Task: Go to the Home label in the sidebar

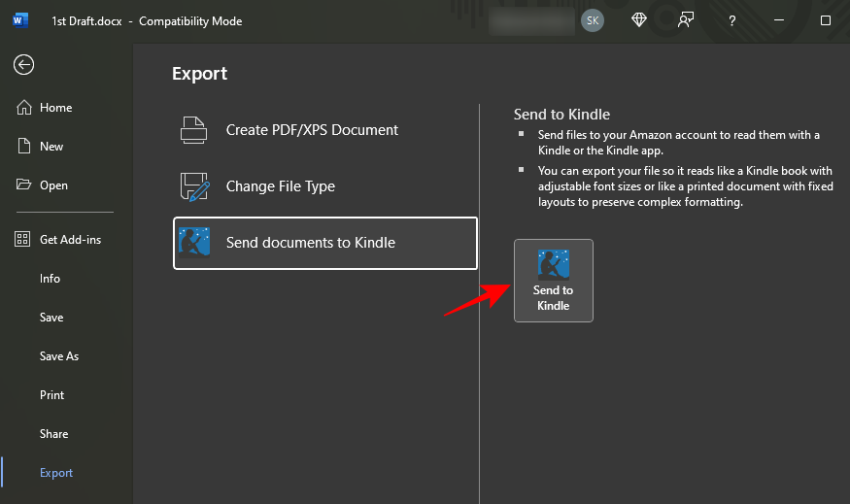Action: (55, 107)
